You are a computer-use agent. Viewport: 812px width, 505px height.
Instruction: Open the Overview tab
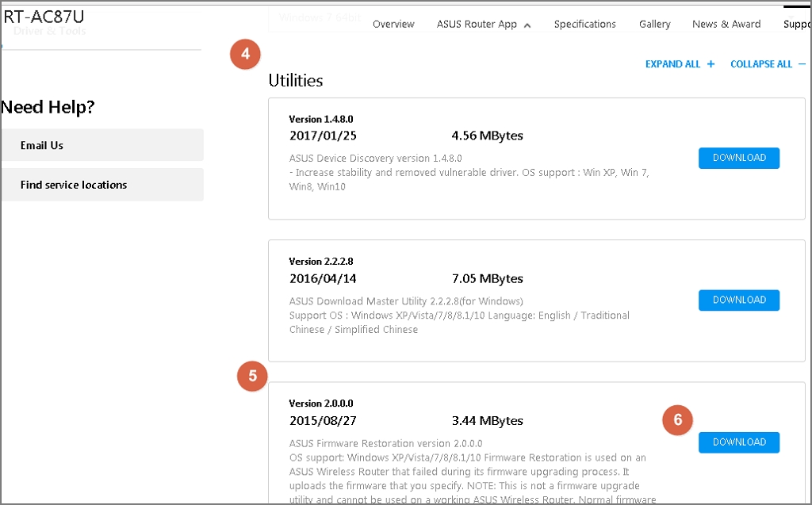click(393, 25)
